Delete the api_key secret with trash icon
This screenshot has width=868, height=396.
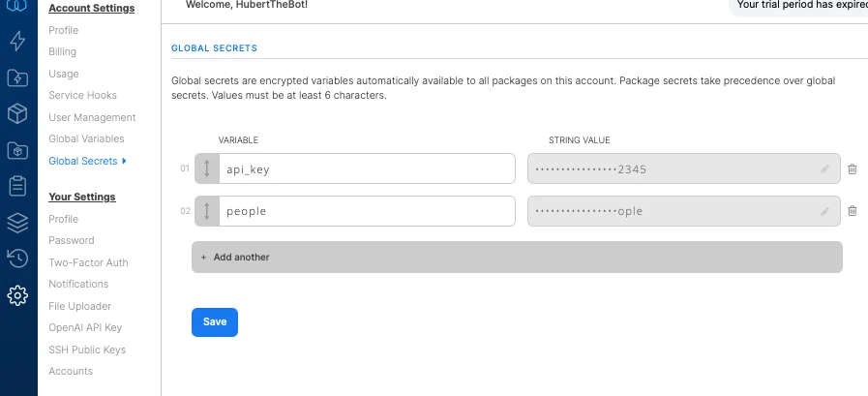pos(853,168)
